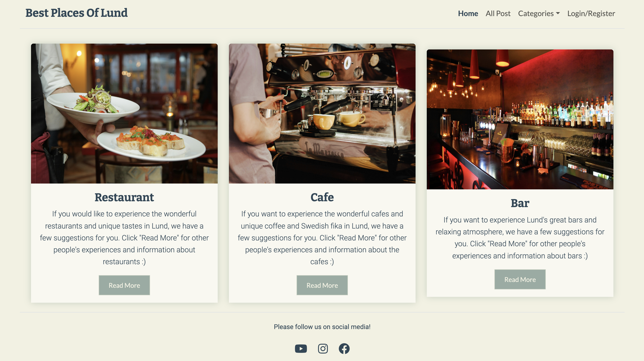The width and height of the screenshot is (644, 361).
Task: Open the Login/Register link
Action: [x=591, y=14]
